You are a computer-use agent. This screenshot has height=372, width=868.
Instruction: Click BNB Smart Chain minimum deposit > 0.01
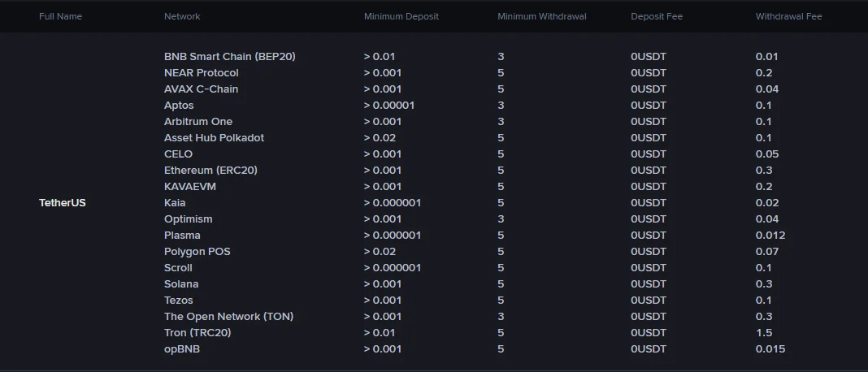[380, 57]
